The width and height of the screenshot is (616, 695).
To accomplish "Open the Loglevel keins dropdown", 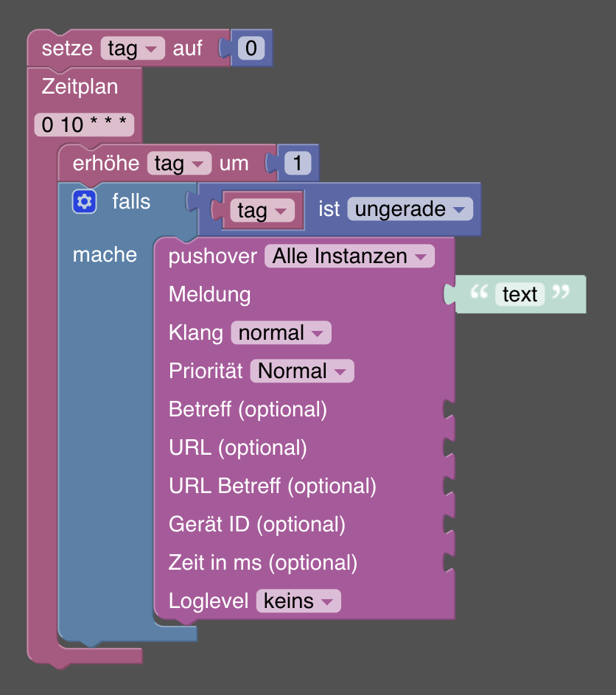I will point(298,601).
